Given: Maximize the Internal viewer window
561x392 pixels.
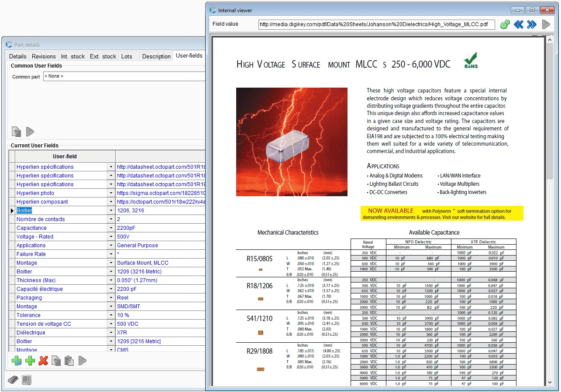Looking at the screenshot, I should [532, 10].
